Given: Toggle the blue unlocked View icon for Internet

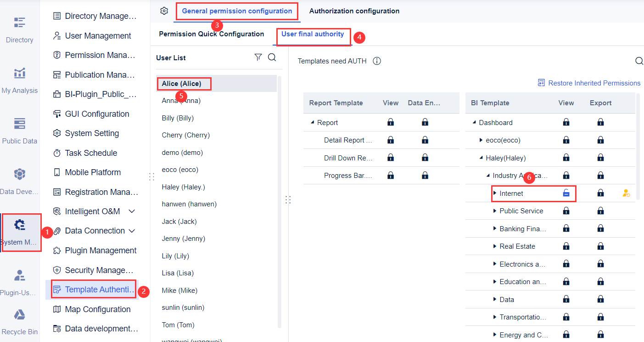Looking at the screenshot, I should click(x=566, y=193).
